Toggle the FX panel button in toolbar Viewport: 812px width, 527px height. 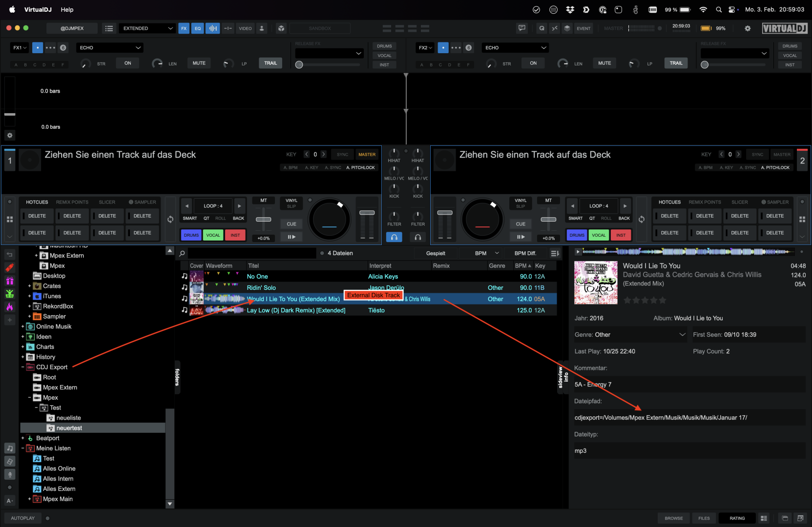(184, 28)
